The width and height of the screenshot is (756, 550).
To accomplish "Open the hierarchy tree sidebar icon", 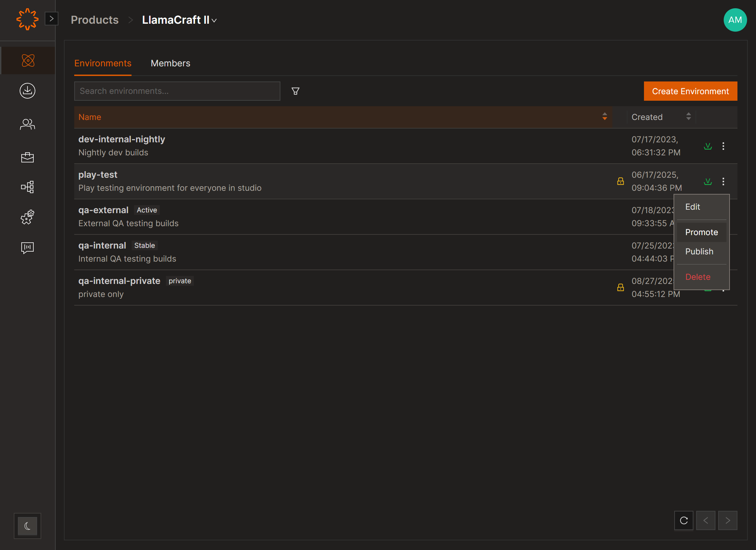I will click(27, 187).
